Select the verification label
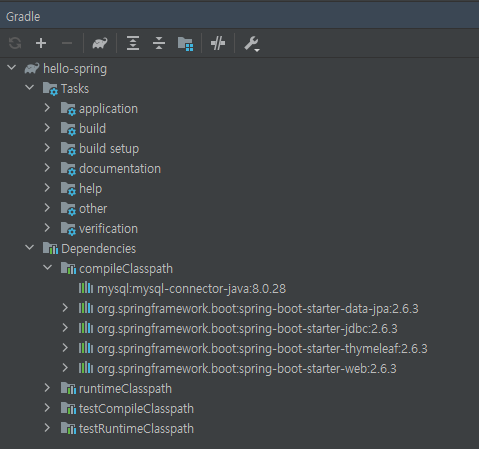 [108, 229]
